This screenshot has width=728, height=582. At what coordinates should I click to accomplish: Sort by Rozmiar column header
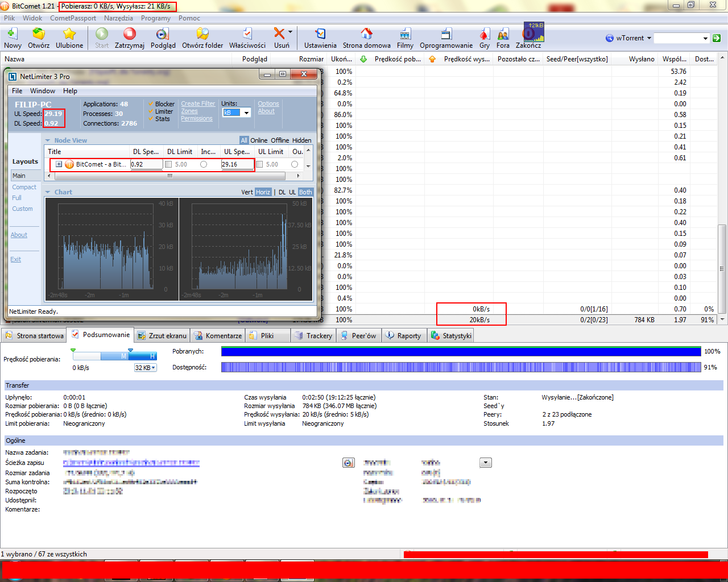[311, 59]
